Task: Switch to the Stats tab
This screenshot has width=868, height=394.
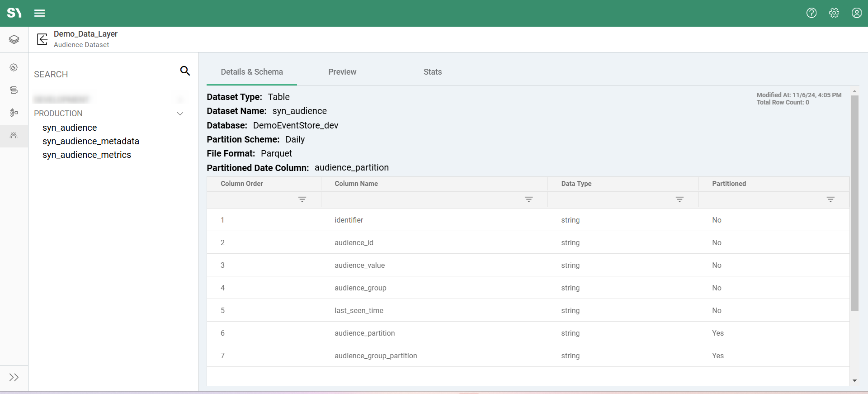Action: tap(432, 72)
